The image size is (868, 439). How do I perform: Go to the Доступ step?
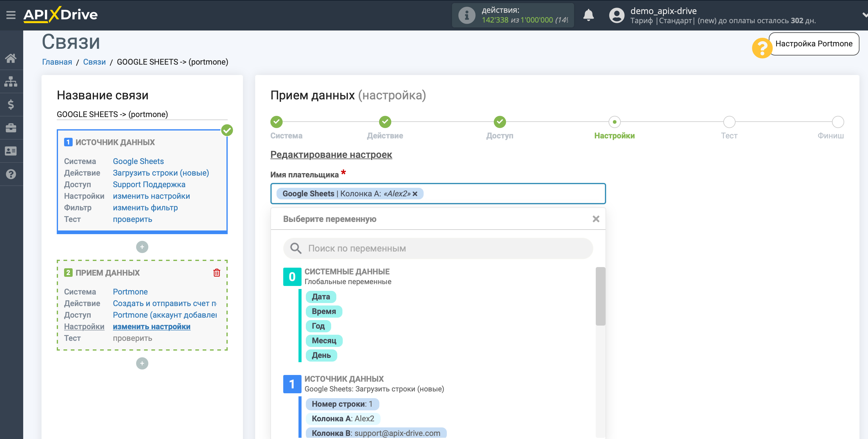pyautogui.click(x=500, y=122)
